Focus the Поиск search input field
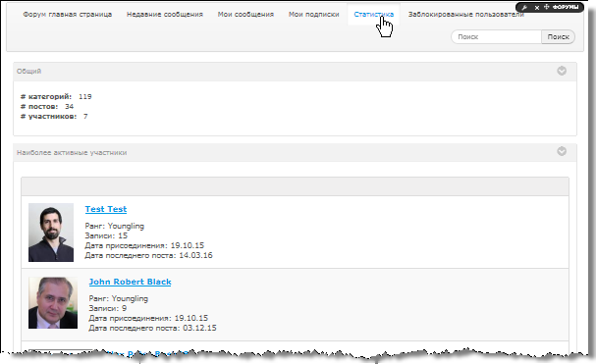Image resolution: width=596 pixels, height=364 pixels. [496, 37]
